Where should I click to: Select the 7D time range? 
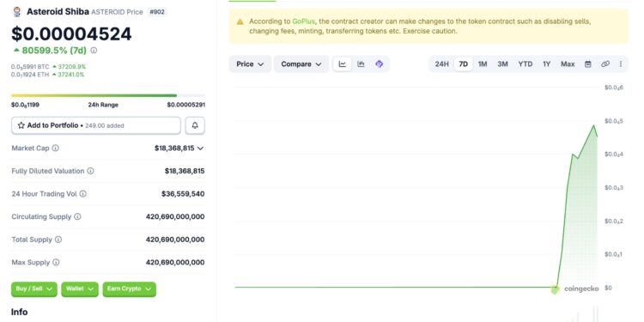464,64
